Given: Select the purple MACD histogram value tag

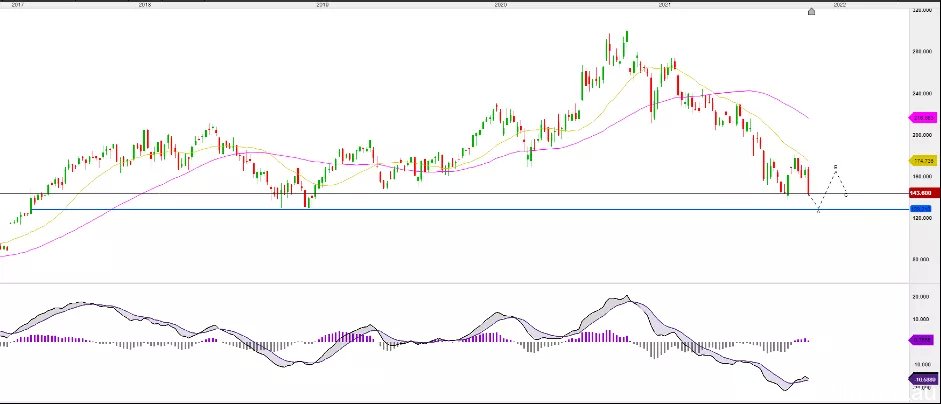Looking at the screenshot, I should pos(922,340).
